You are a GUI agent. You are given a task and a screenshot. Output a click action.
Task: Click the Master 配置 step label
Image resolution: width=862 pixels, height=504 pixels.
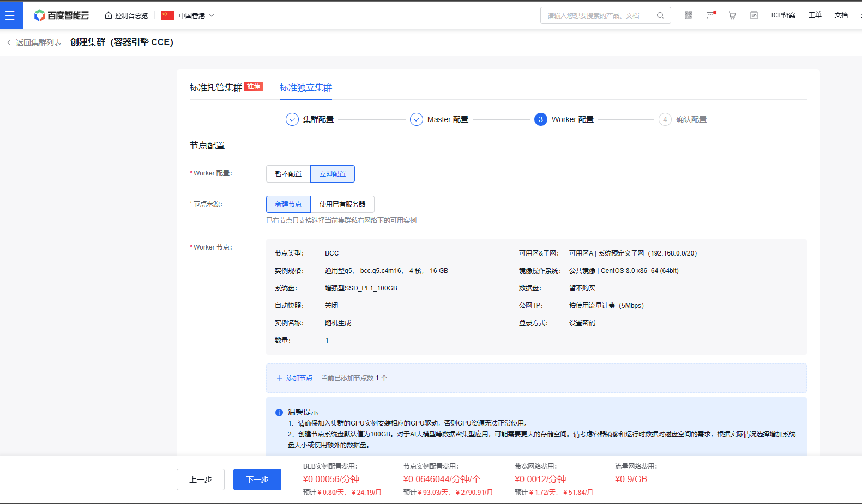pyautogui.click(x=448, y=119)
